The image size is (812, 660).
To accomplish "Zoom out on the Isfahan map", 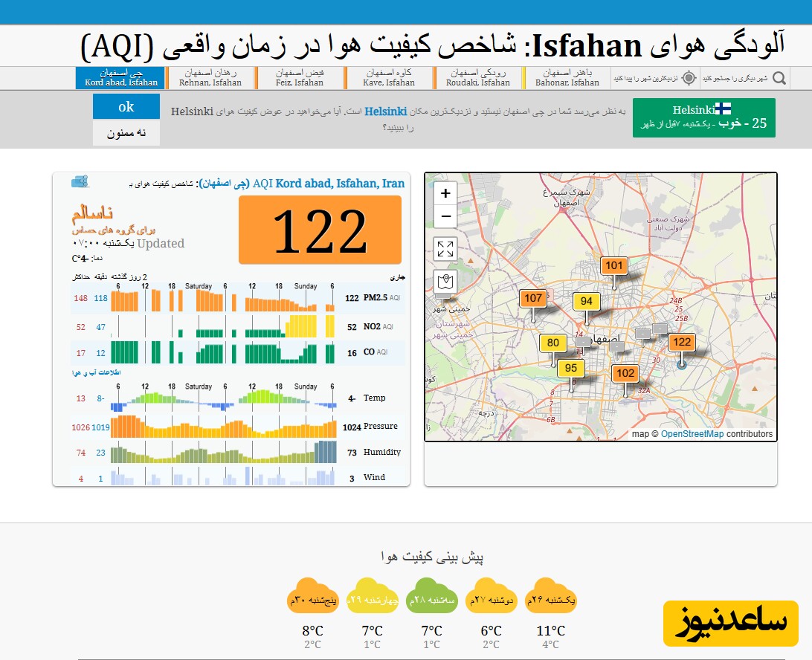I will (445, 216).
